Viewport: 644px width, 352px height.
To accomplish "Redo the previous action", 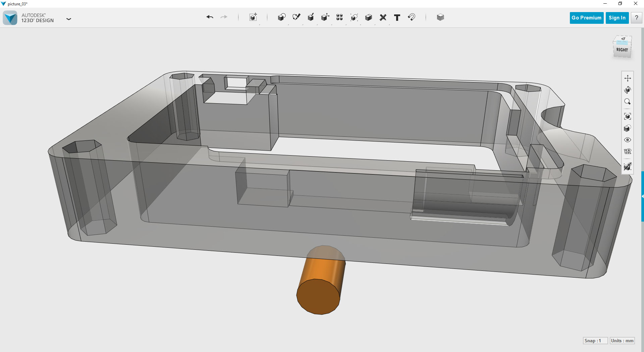I will click(224, 17).
